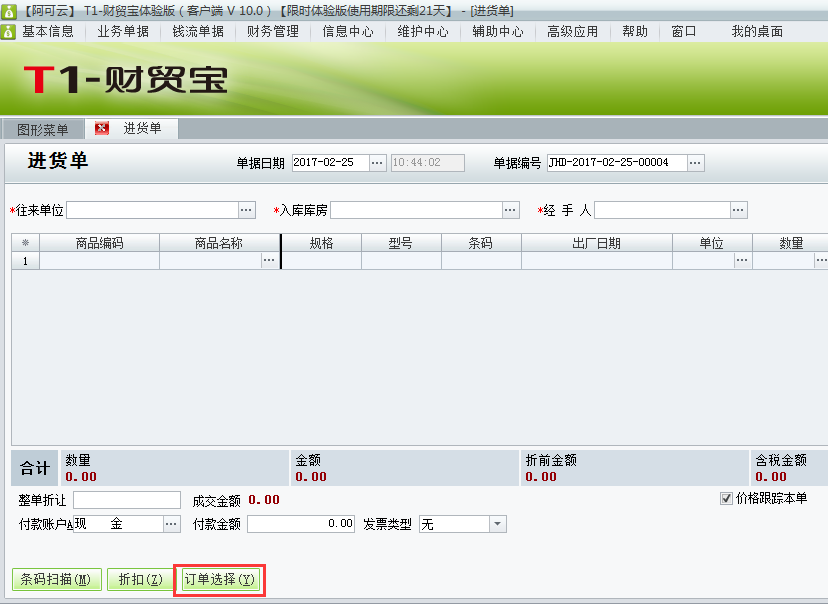This screenshot has width=828, height=604.
Task: Click the 单据编号 input field
Action: tap(617, 163)
